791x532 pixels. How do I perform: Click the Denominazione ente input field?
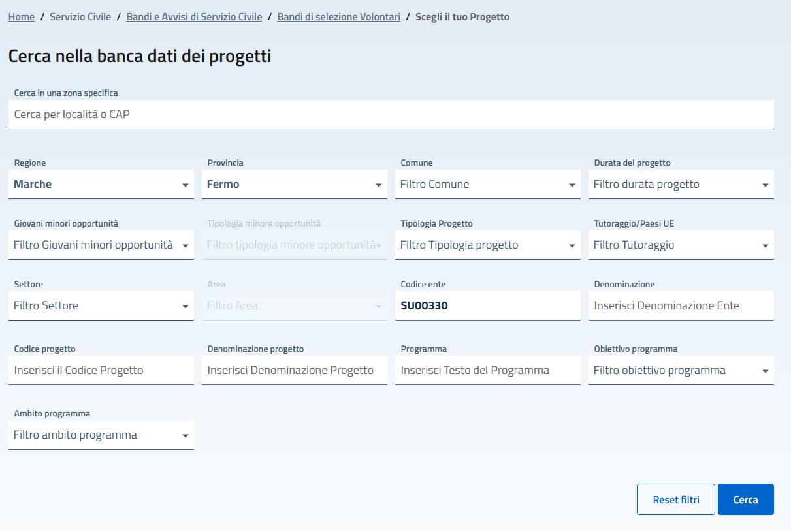(x=681, y=306)
